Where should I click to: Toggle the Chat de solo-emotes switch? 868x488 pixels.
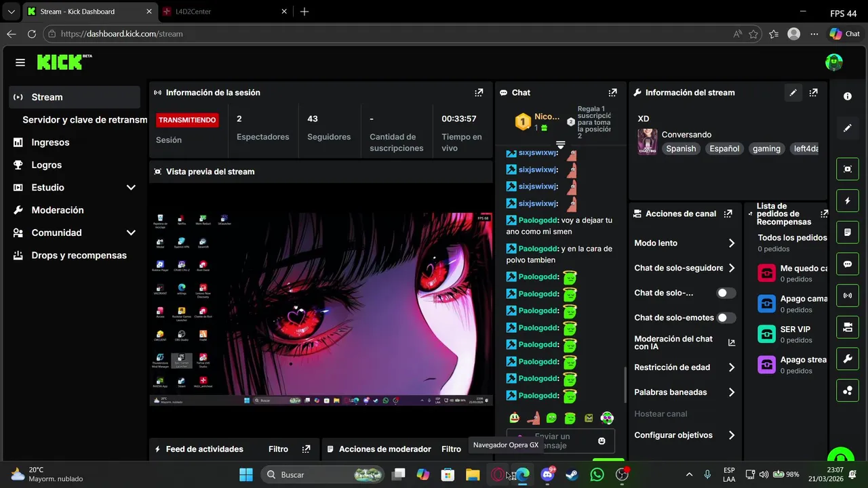click(x=726, y=317)
